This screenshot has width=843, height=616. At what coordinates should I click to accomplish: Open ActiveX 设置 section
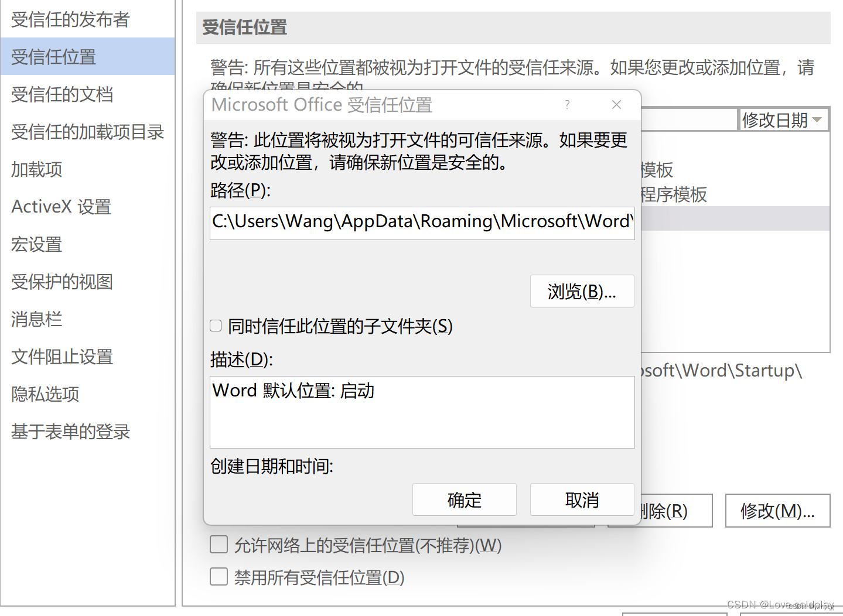coord(87,207)
